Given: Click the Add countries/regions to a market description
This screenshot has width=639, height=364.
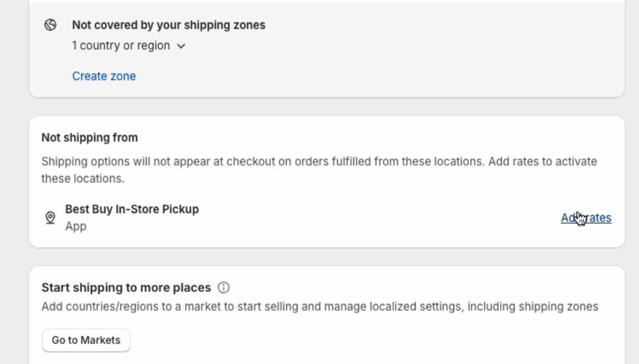Looking at the screenshot, I should 319,306.
